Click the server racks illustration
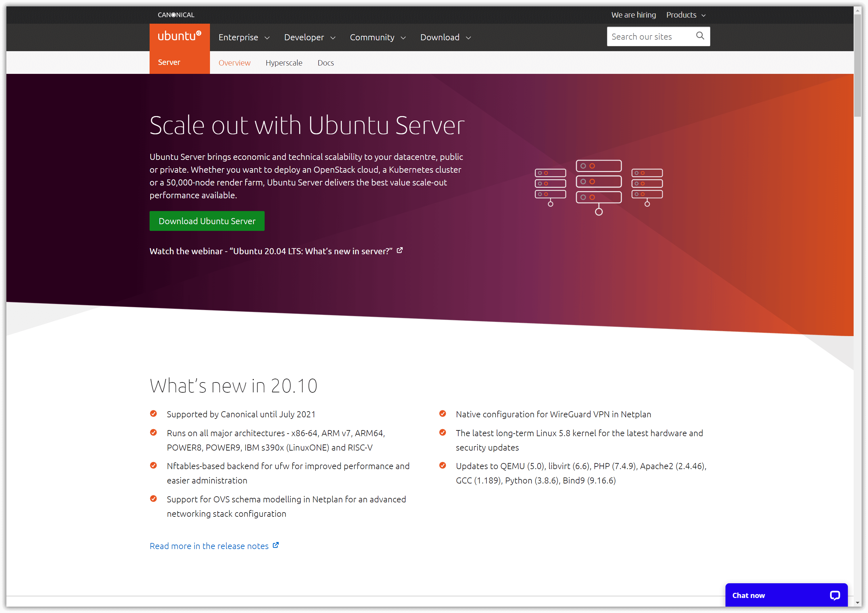 pos(599,187)
